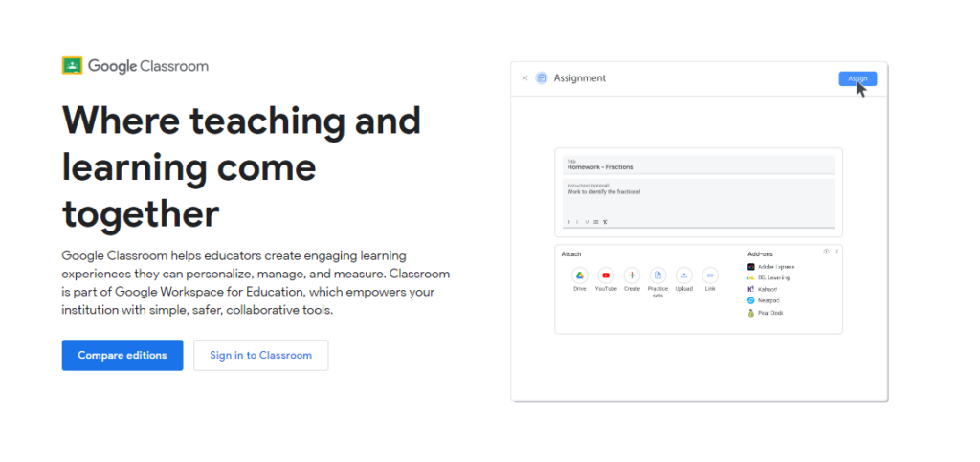980x462 pixels.
Task: Click the 'Add-ons' section label
Action: click(760, 254)
